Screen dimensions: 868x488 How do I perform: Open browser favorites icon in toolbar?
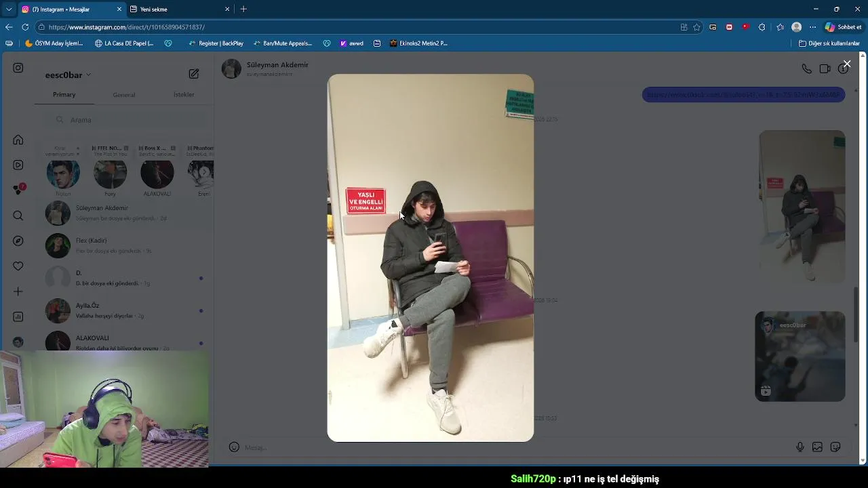[780, 27]
